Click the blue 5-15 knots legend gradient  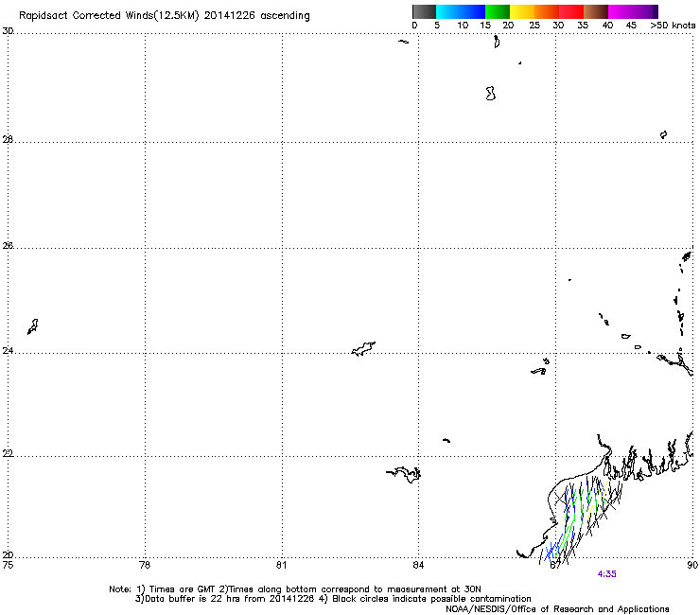pos(461,11)
